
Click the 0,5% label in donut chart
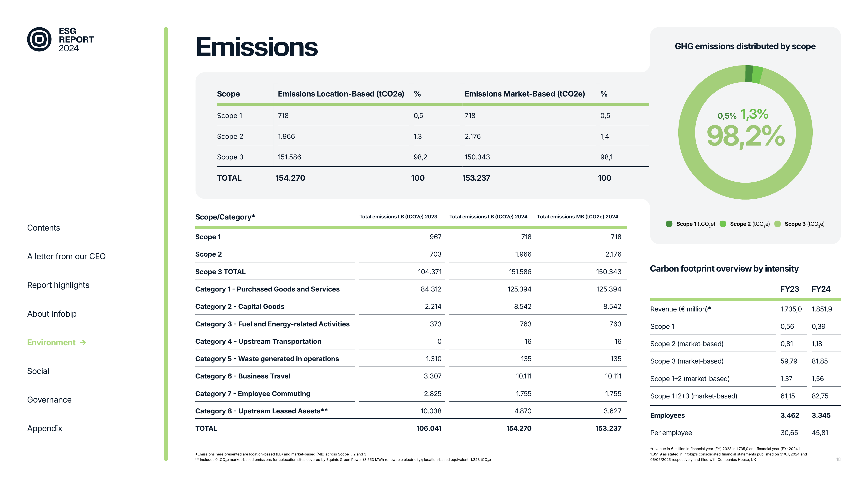[x=727, y=116]
